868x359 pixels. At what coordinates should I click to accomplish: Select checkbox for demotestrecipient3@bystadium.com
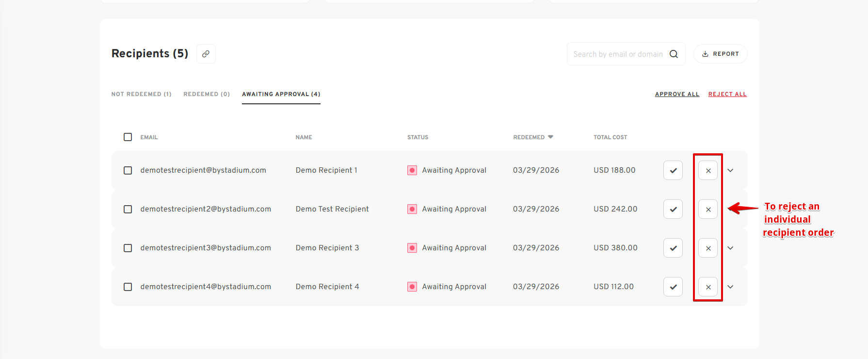tap(128, 248)
